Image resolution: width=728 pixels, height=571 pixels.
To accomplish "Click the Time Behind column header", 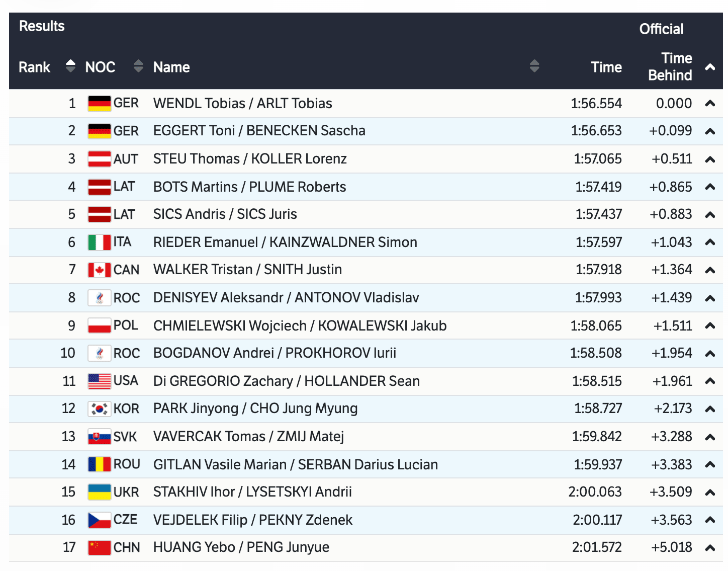I will pos(670,66).
